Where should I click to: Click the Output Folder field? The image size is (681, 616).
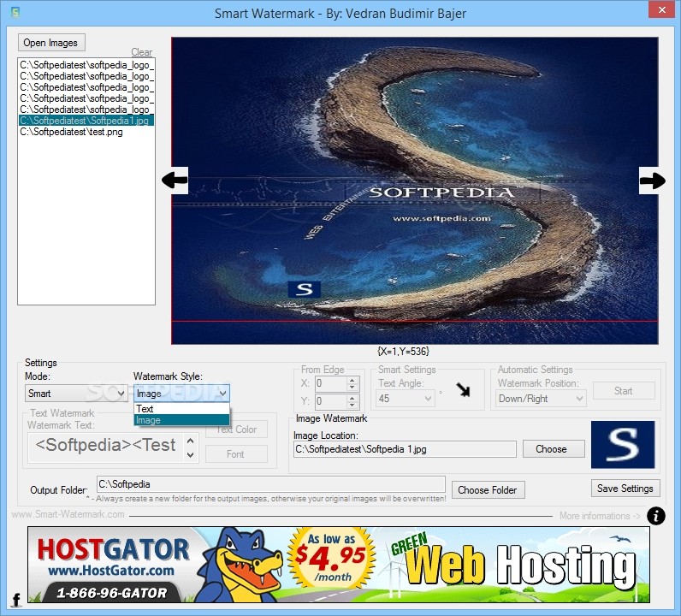tap(271, 484)
